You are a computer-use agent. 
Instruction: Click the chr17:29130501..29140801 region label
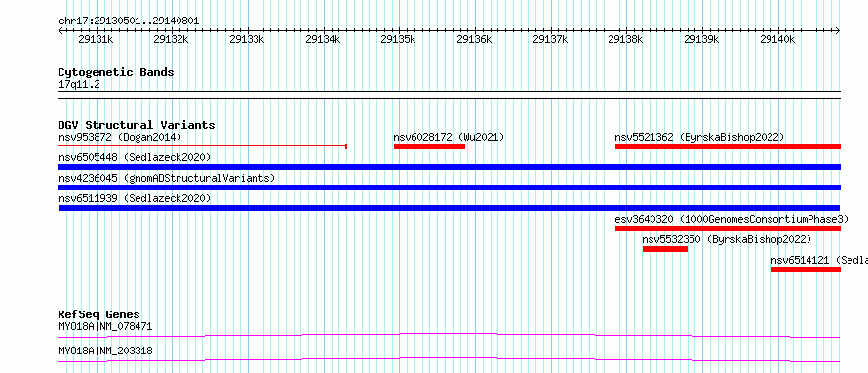click(x=129, y=21)
